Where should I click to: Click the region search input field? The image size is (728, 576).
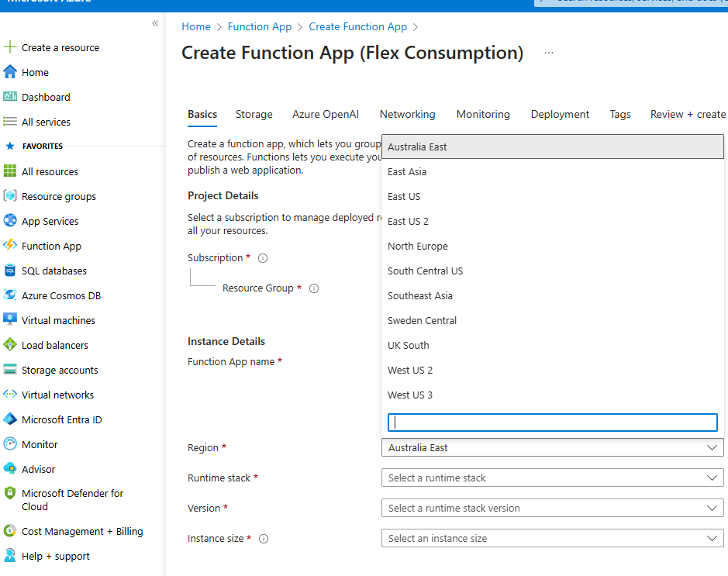click(x=553, y=423)
